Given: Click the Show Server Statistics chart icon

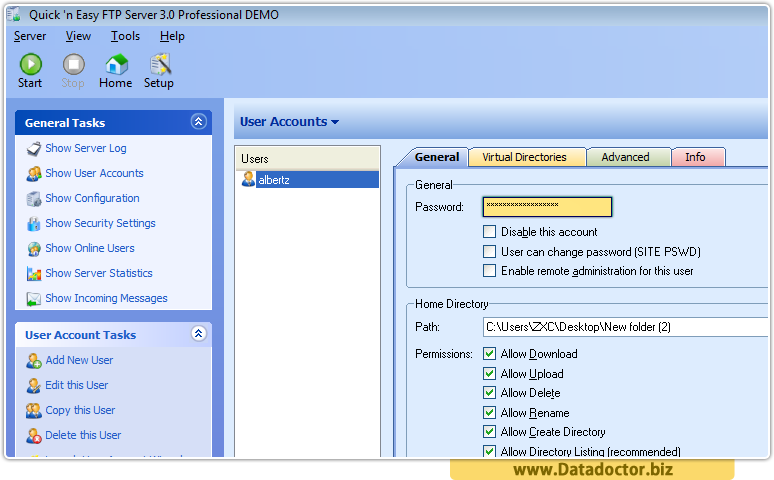Looking at the screenshot, I should pos(34,274).
